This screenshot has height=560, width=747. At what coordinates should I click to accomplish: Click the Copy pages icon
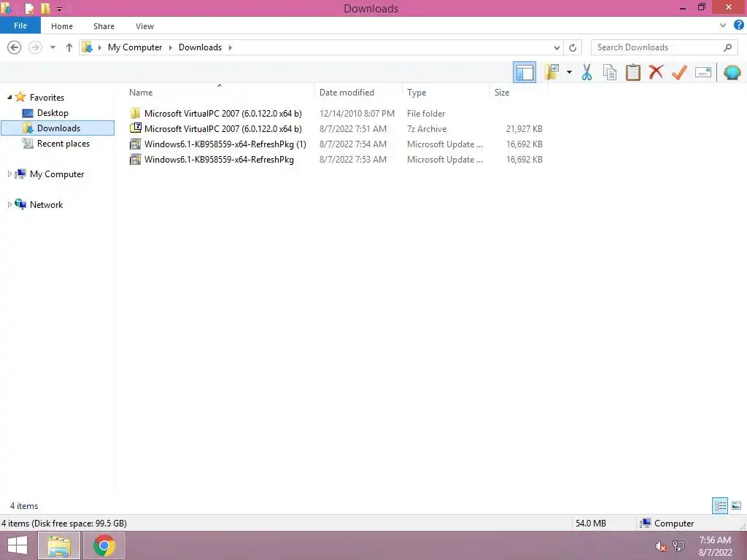click(609, 72)
